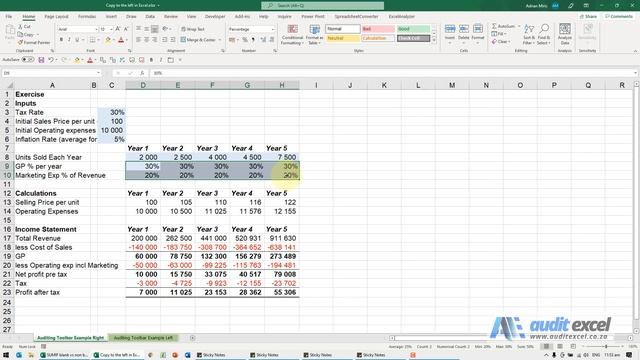640x360 pixels.
Task: Click in the formula bar input
Action: [x=392, y=73]
